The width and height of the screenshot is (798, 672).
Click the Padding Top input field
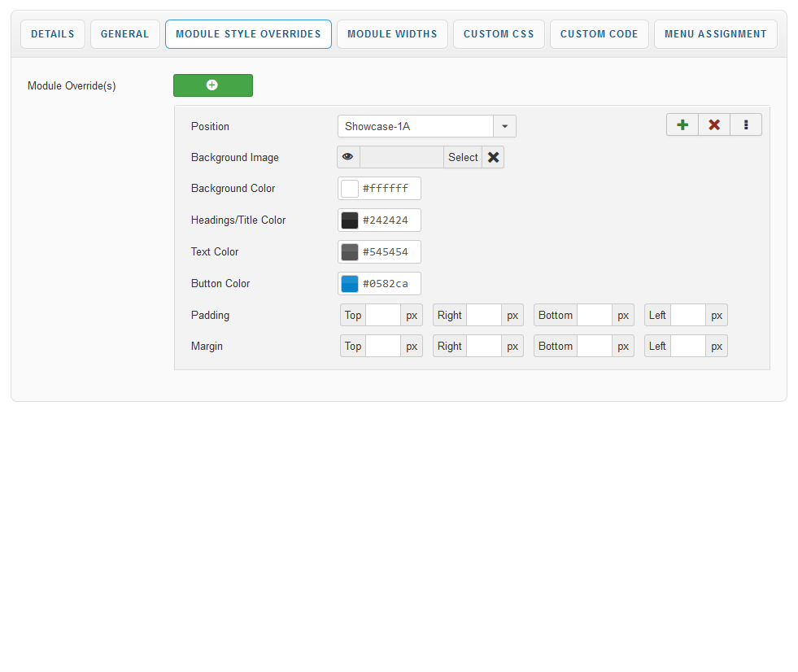[x=383, y=315]
